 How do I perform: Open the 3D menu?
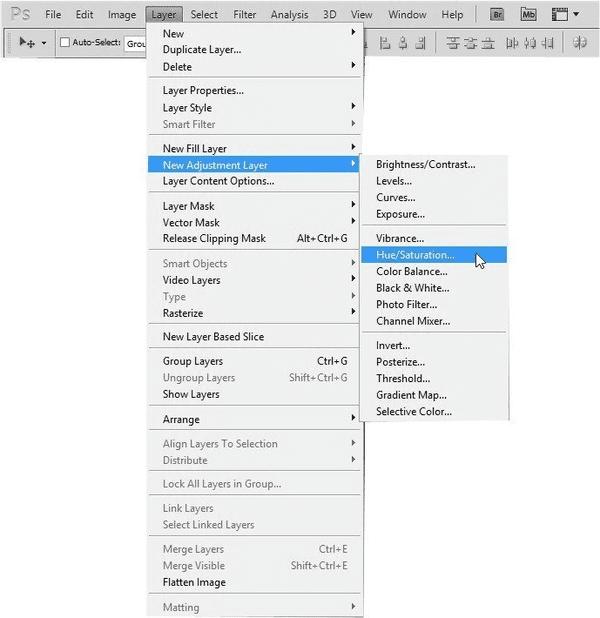coord(330,15)
